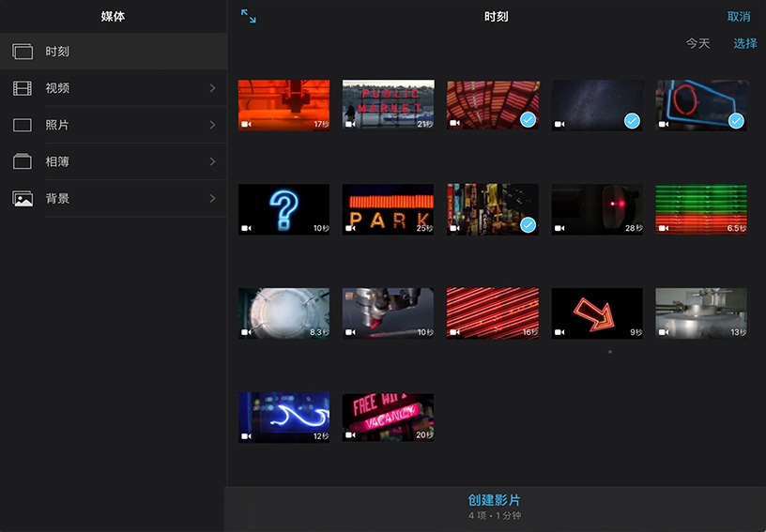Open the 时刻 media category
This screenshot has width=766, height=532.
point(57,52)
